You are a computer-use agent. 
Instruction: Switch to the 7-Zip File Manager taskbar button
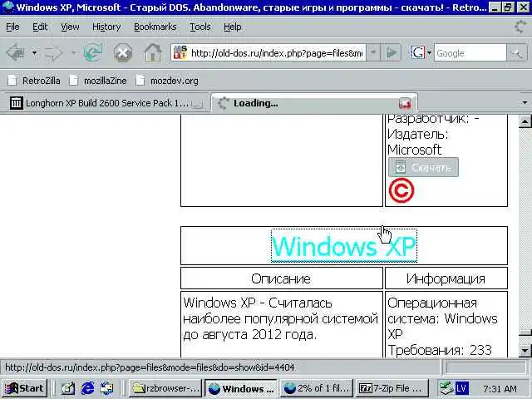[x=392, y=388]
